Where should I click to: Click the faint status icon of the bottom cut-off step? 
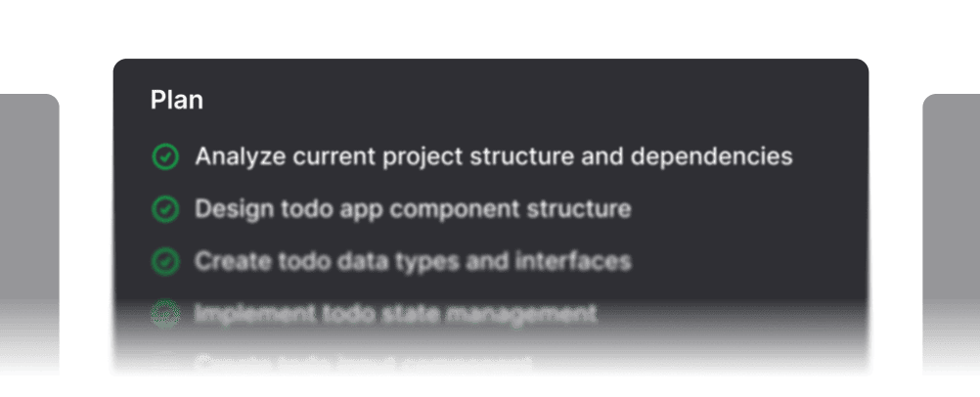coord(165,366)
